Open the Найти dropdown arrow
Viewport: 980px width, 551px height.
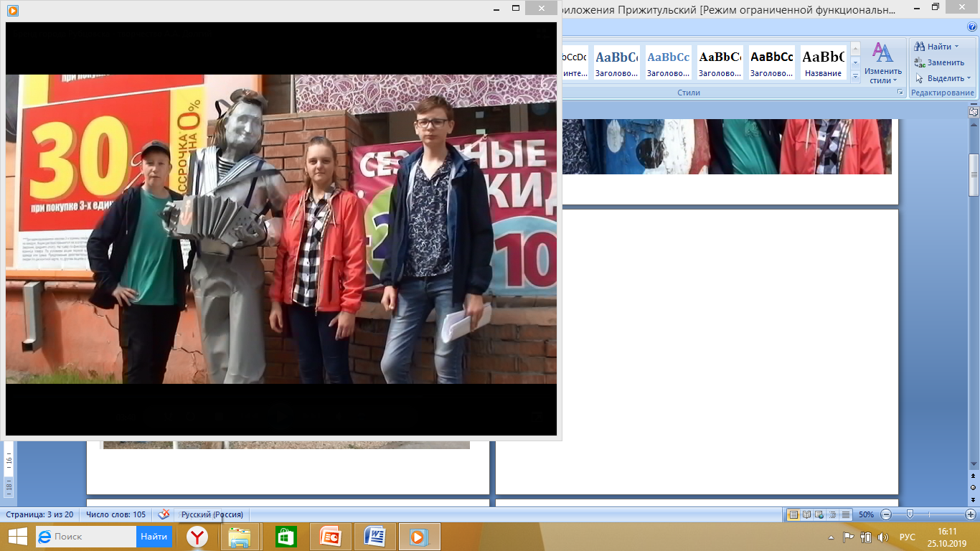pos(956,47)
